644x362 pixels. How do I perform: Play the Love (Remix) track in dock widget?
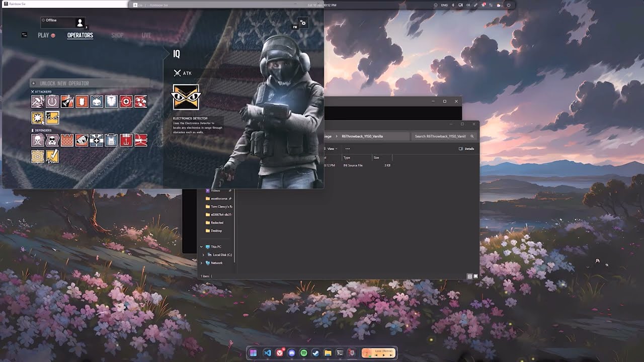(383, 355)
